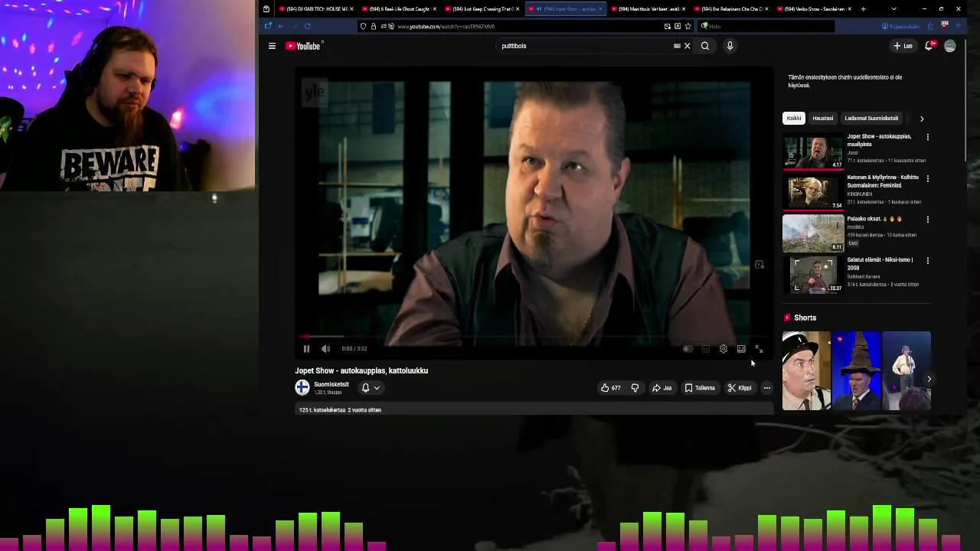
Task: Open options menu for Palaako oksat video
Action: (928, 220)
